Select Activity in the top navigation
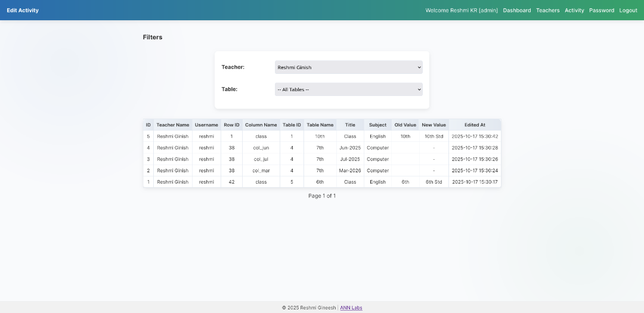 coord(574,10)
